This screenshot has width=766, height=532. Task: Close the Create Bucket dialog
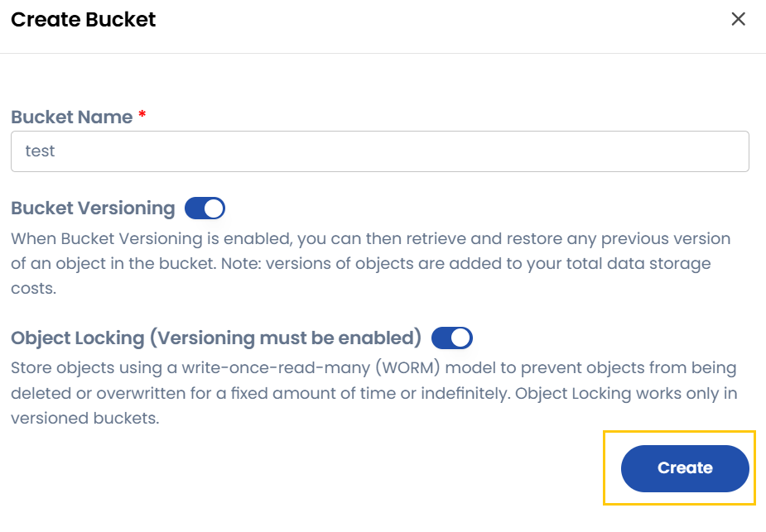(x=738, y=19)
